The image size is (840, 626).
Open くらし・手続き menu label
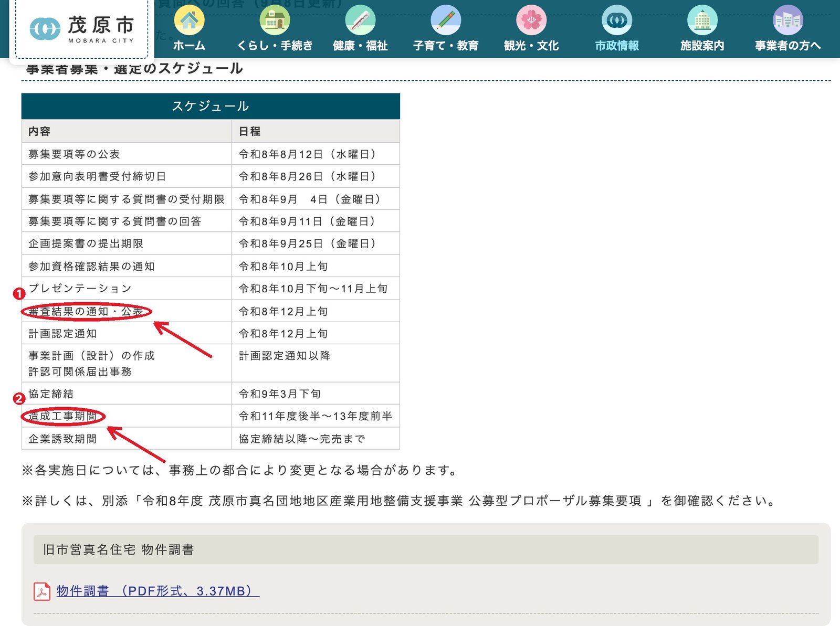275,46
